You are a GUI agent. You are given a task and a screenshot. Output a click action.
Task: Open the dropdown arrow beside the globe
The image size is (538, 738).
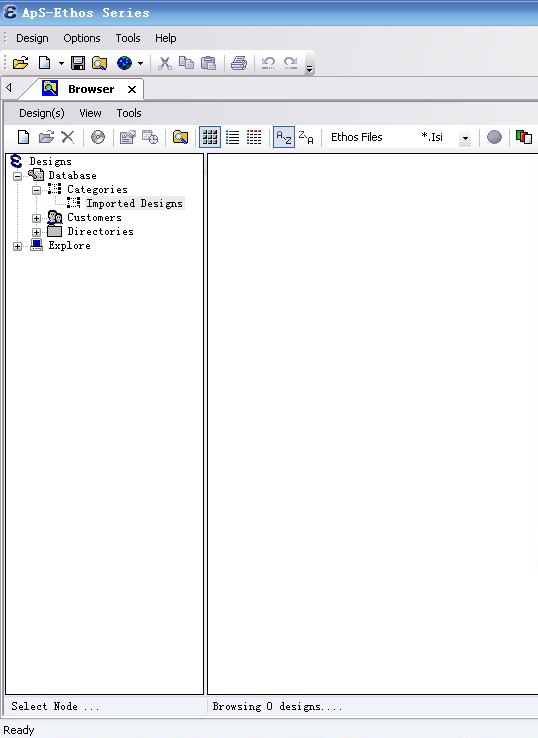coord(140,63)
